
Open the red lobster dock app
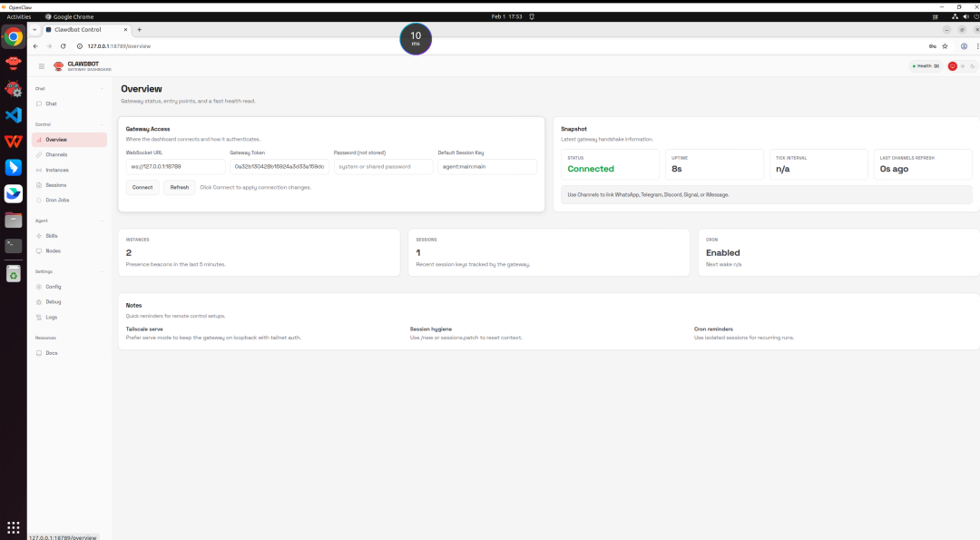pos(13,63)
